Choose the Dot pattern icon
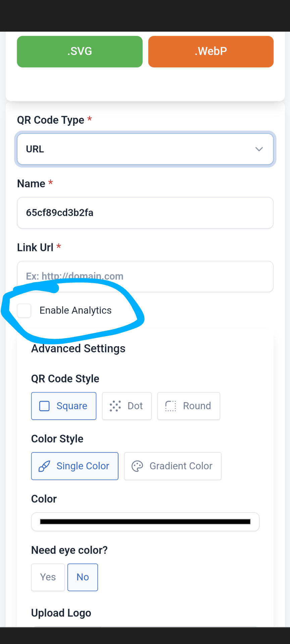Image resolution: width=290 pixels, height=644 pixels. pos(115,406)
